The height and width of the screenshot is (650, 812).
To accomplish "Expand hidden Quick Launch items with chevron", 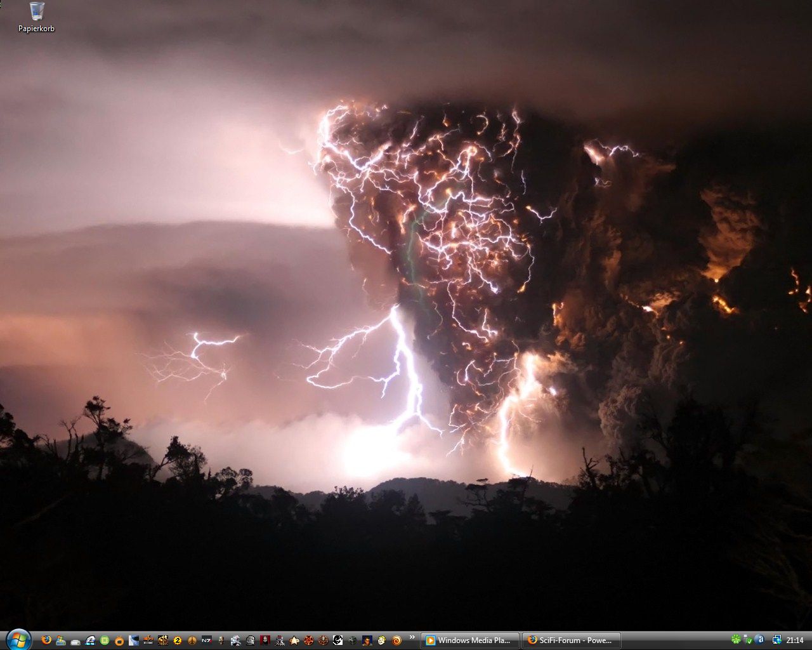I will click(x=412, y=637).
